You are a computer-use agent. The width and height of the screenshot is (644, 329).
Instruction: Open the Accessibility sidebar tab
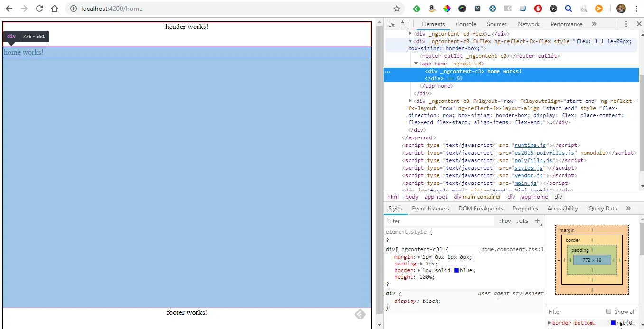562,208
